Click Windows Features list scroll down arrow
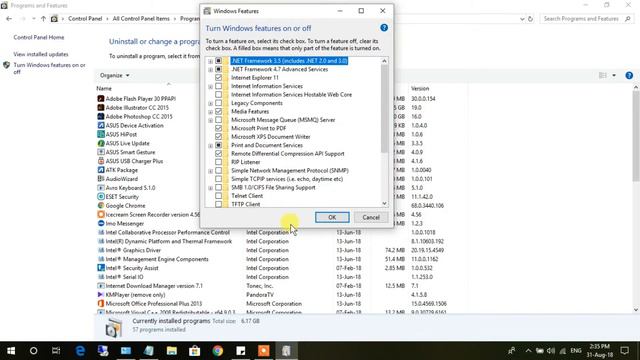 [384, 203]
